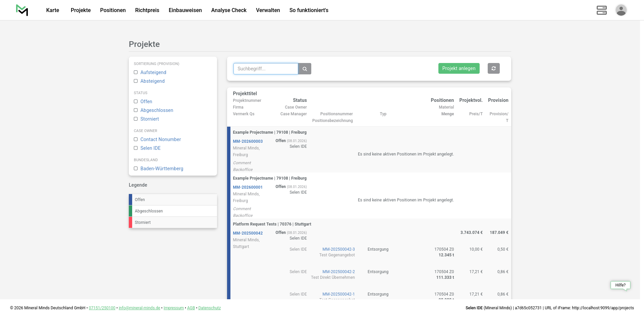Click the Impressum footer link
644x316 pixels.
tap(173, 308)
